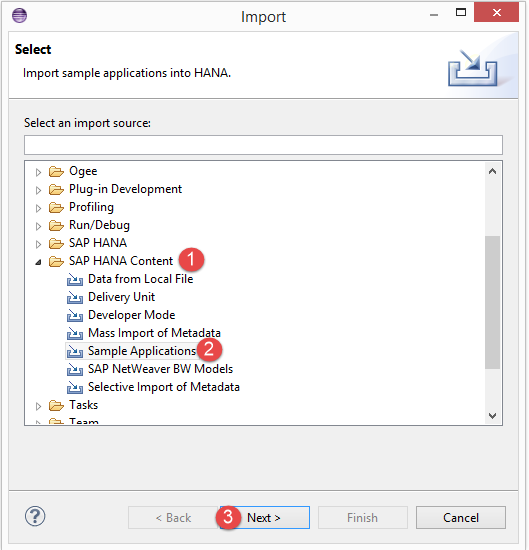Select the Run/Debug label
529x550 pixels.
(x=99, y=225)
